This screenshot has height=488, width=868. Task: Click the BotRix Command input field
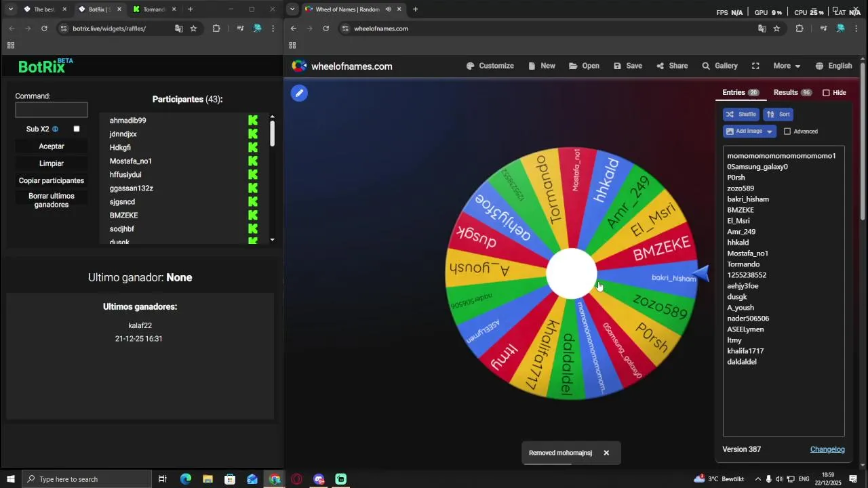tap(52, 110)
